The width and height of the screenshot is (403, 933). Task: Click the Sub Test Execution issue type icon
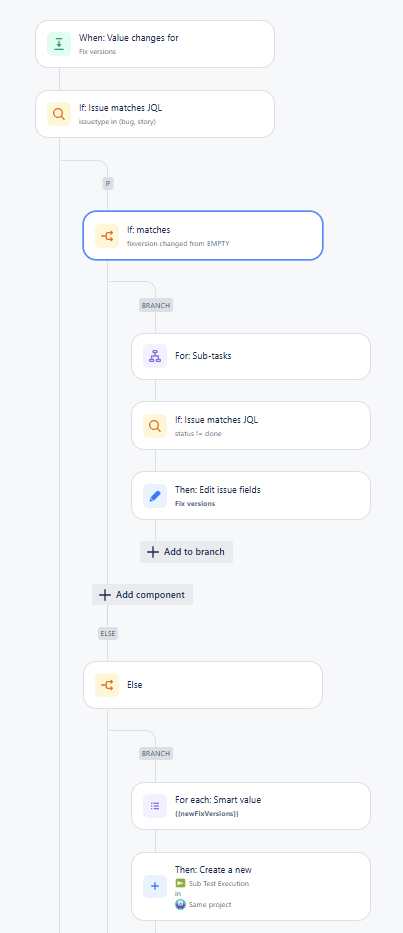tap(180, 884)
